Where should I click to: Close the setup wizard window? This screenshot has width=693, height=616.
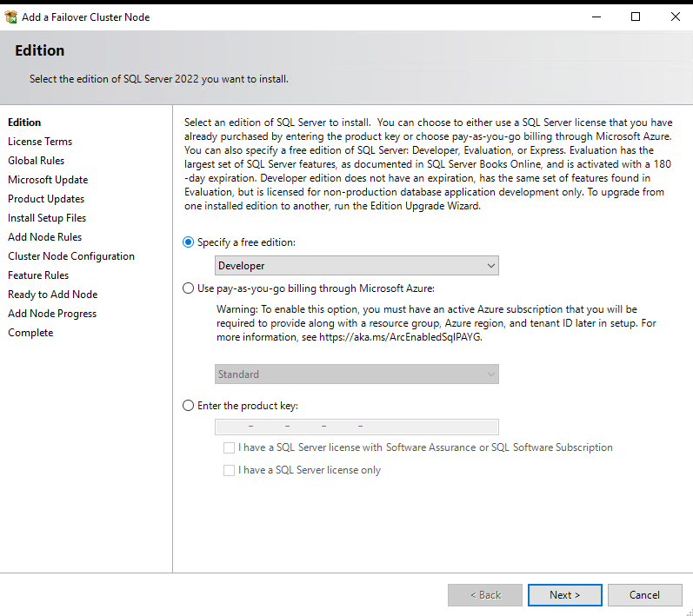coord(675,17)
